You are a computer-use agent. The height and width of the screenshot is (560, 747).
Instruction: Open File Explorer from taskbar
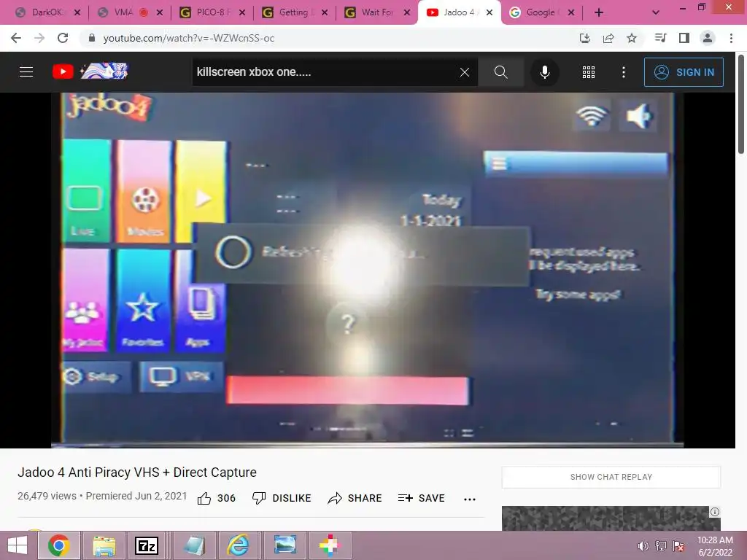[104, 545]
